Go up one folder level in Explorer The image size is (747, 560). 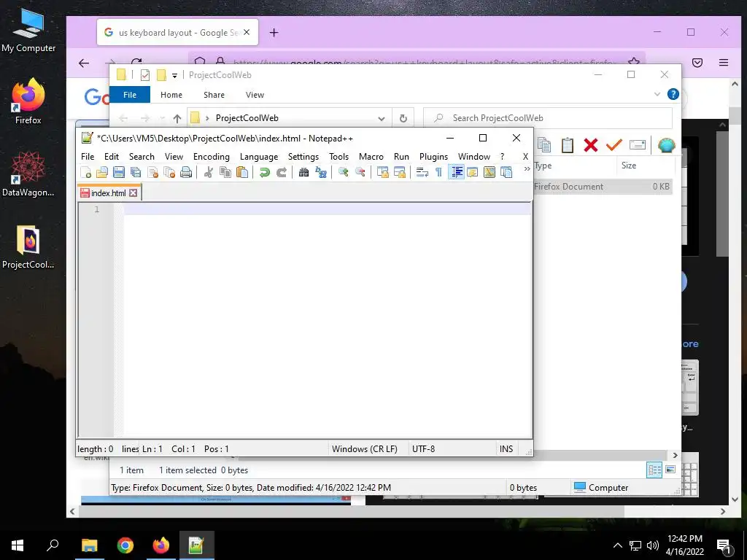tap(177, 118)
